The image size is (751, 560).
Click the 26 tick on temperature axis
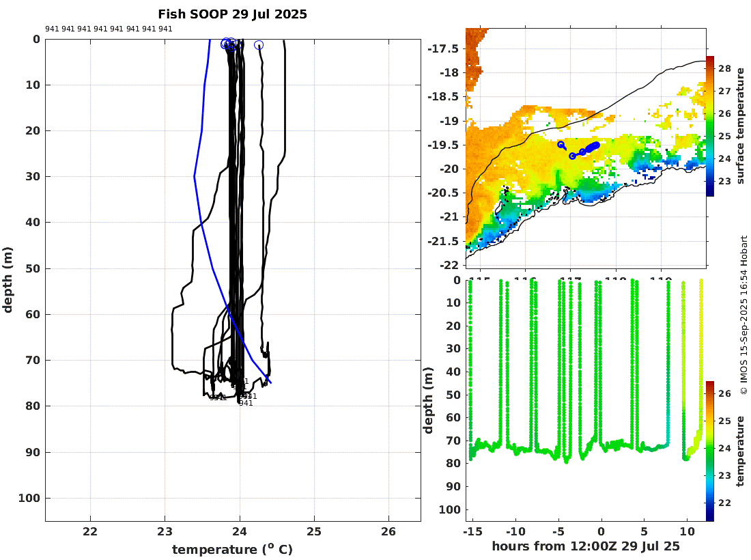click(388, 531)
